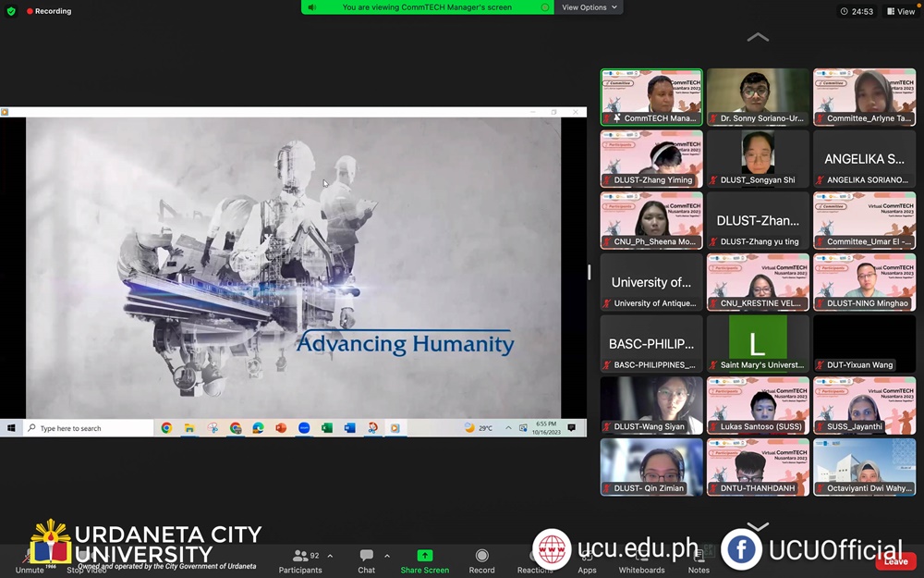Toggle Stop Video in the toolbar
This screenshot has height=578, width=924.
(84, 561)
